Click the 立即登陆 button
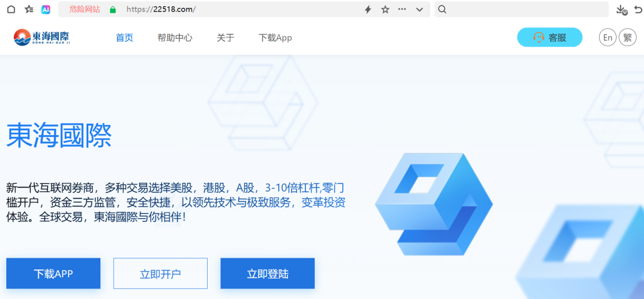The image size is (644, 299). pyautogui.click(x=268, y=274)
